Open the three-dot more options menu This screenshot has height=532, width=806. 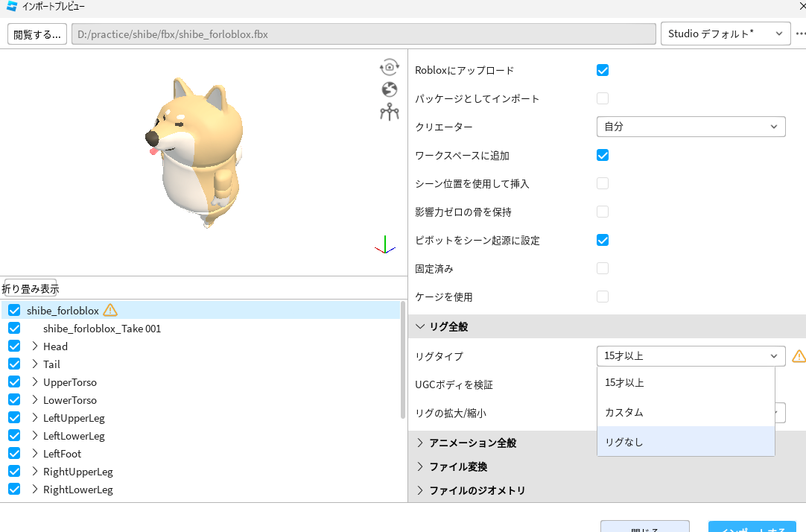tap(800, 34)
